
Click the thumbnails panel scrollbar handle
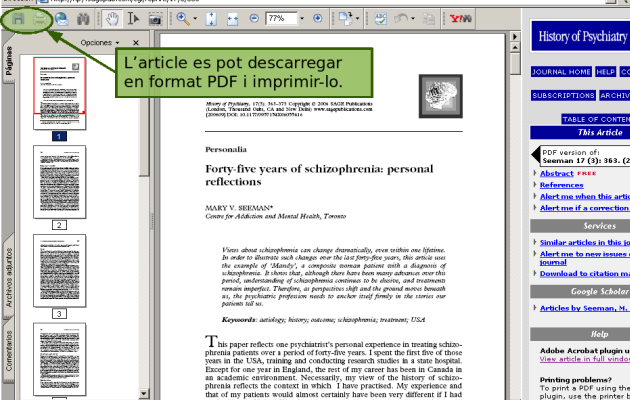click(x=144, y=114)
